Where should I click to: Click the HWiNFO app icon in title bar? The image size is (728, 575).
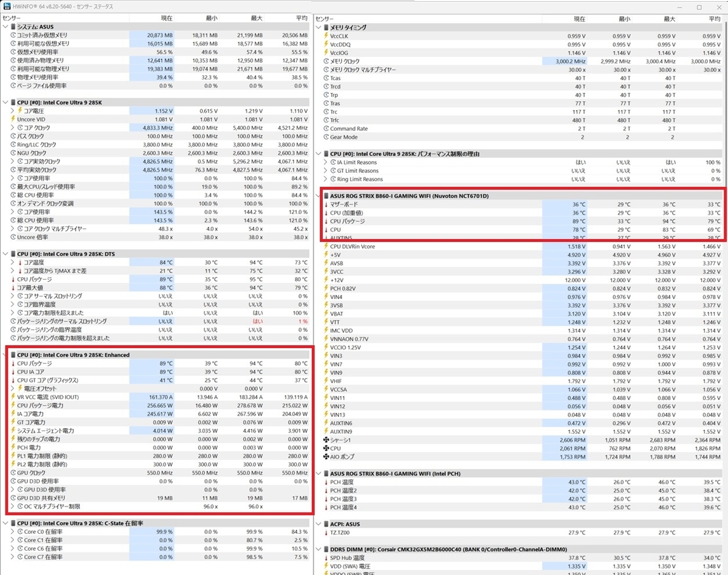7,6
